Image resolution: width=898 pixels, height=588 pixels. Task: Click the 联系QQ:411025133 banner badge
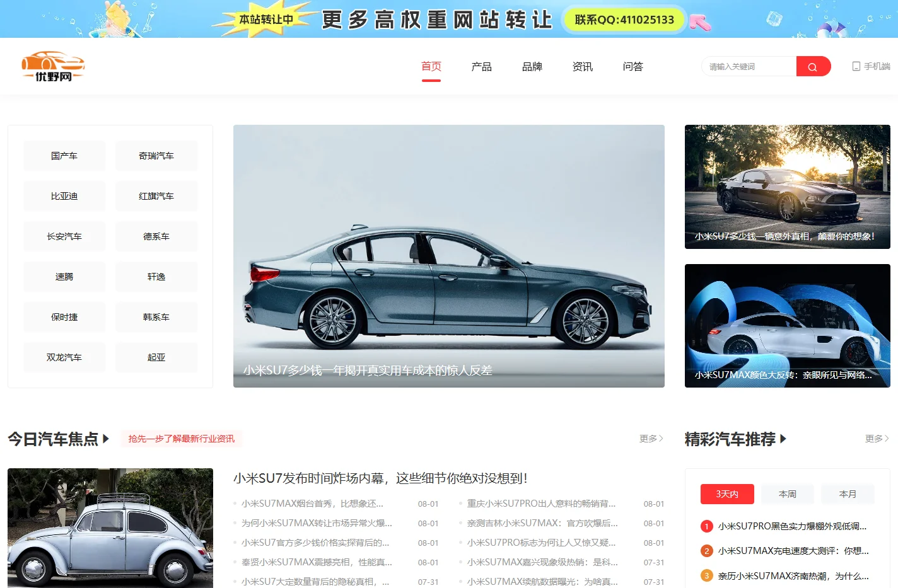(624, 20)
